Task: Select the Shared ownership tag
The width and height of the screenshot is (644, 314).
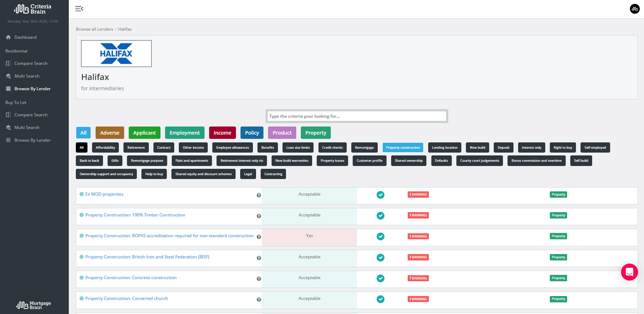Action: tap(409, 161)
